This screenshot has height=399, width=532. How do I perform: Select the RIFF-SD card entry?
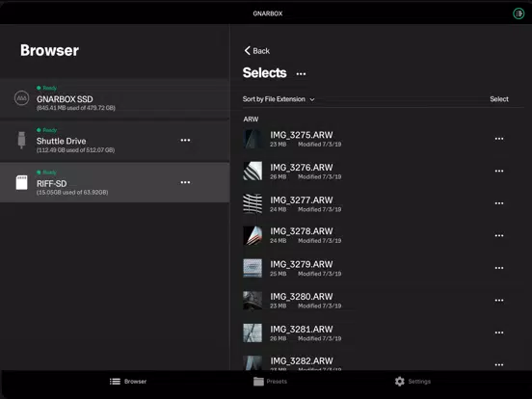(115, 182)
